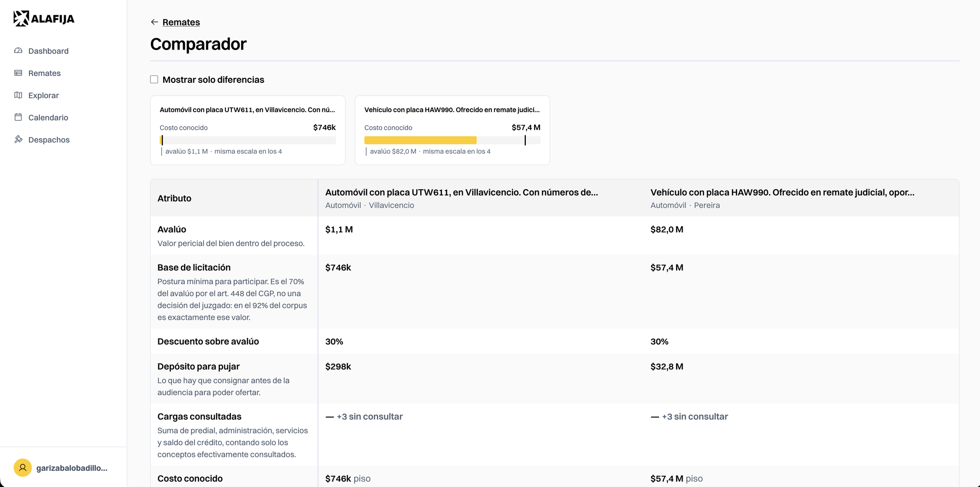Click $746k in Base de licitación row
The height and width of the screenshot is (487, 980).
click(x=338, y=268)
